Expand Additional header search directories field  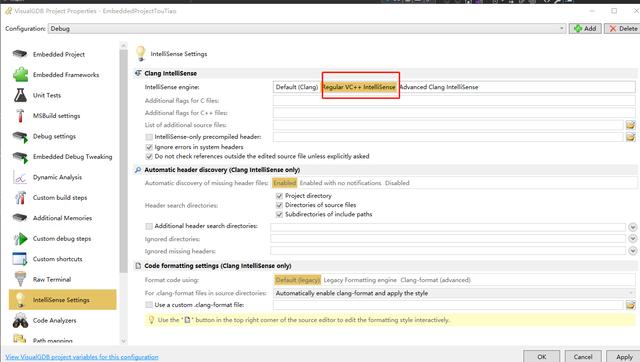(x=633, y=227)
